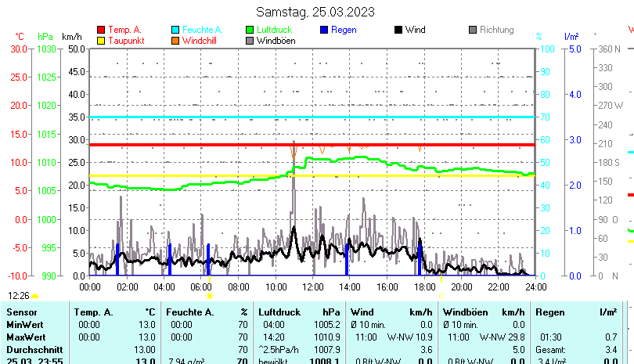
Task: Click the yellow Taupunkt legend square
Action: click(101, 41)
